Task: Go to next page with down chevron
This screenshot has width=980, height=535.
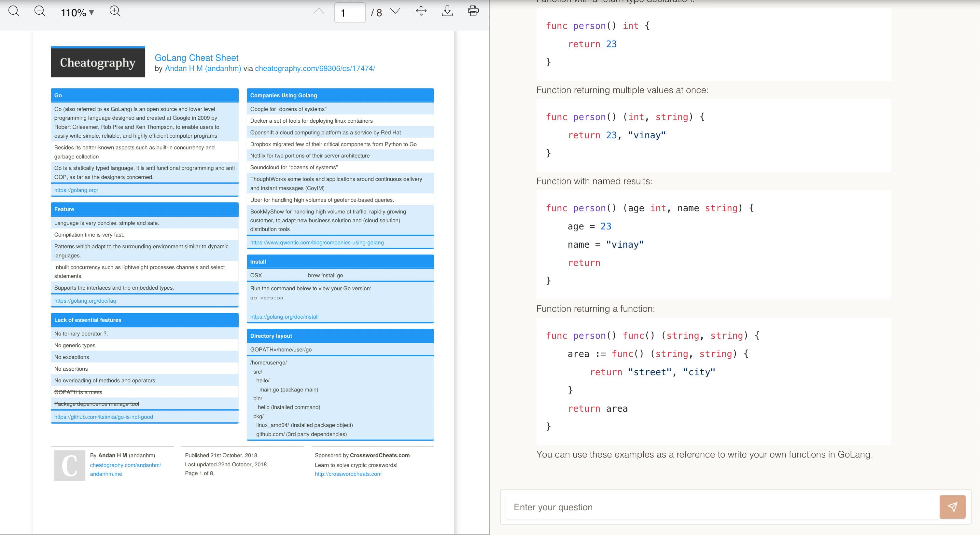Action: click(395, 11)
